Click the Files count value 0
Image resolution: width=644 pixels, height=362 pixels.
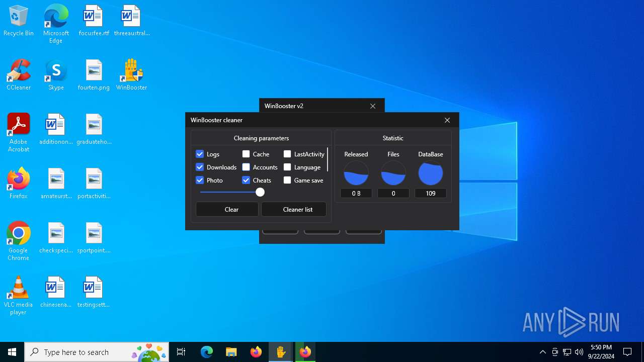tap(393, 193)
